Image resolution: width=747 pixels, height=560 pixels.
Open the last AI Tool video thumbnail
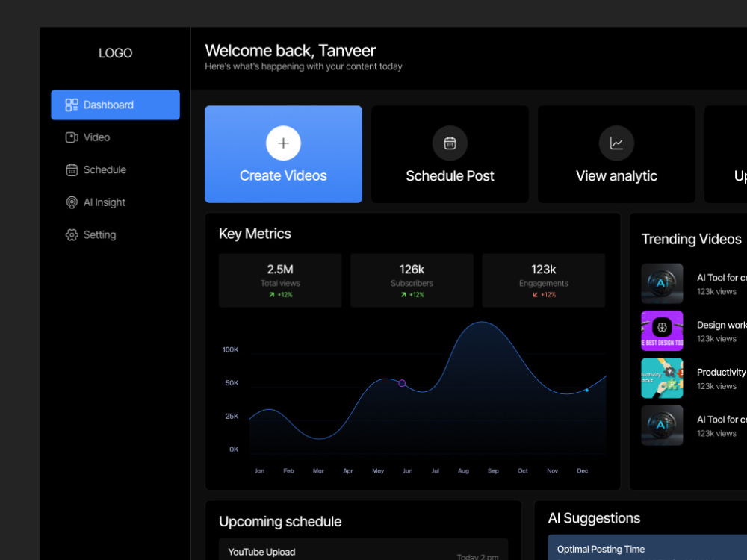662,426
